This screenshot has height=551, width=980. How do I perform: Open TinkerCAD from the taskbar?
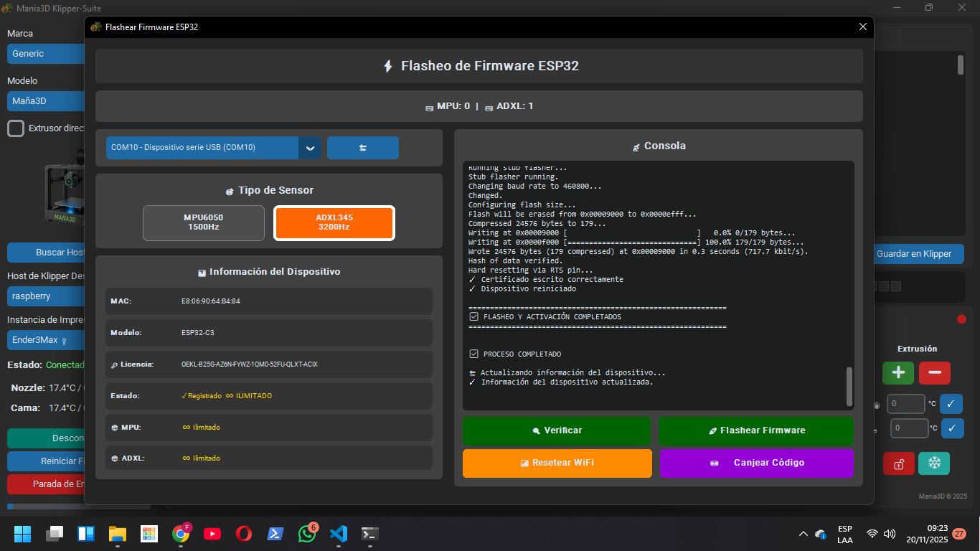149,534
